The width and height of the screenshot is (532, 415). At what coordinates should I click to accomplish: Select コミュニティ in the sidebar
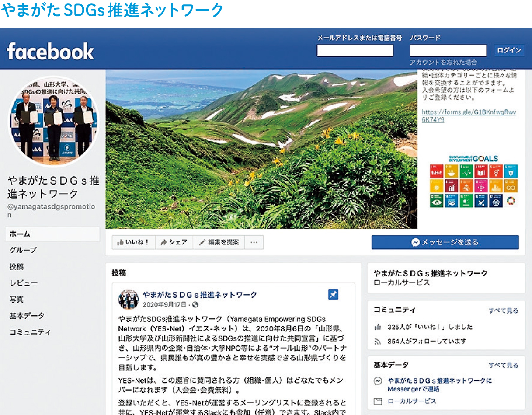point(30,332)
